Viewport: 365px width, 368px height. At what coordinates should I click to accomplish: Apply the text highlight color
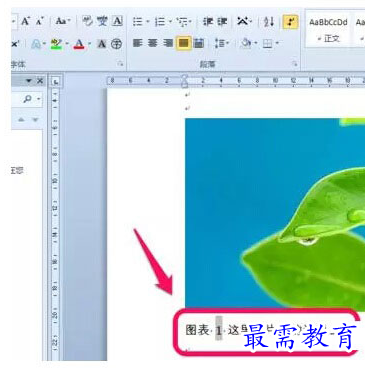[x=56, y=44]
